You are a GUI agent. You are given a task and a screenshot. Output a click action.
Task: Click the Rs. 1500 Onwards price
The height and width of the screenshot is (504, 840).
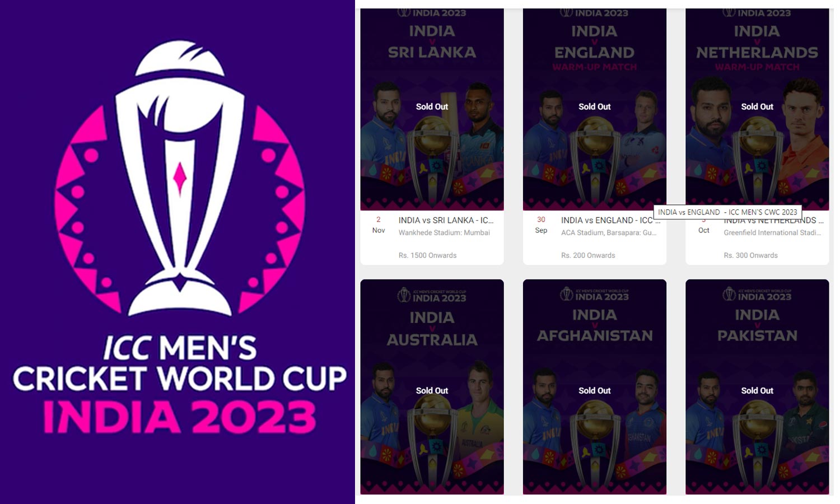pos(427,255)
